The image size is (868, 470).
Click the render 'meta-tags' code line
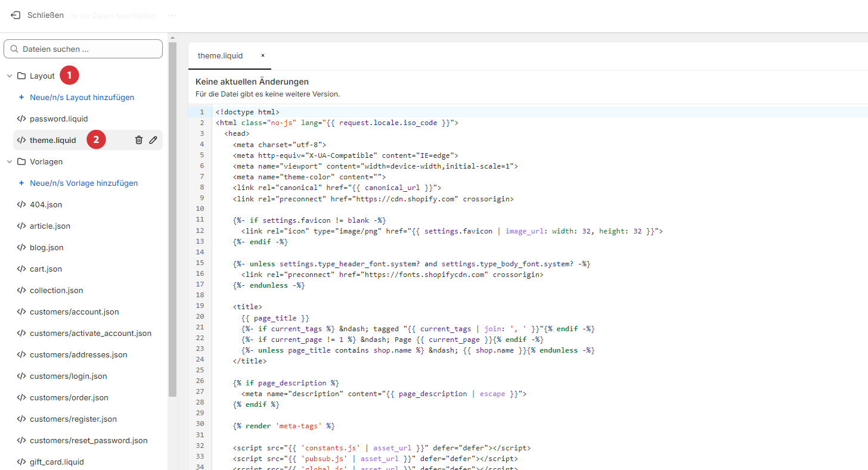284,426
